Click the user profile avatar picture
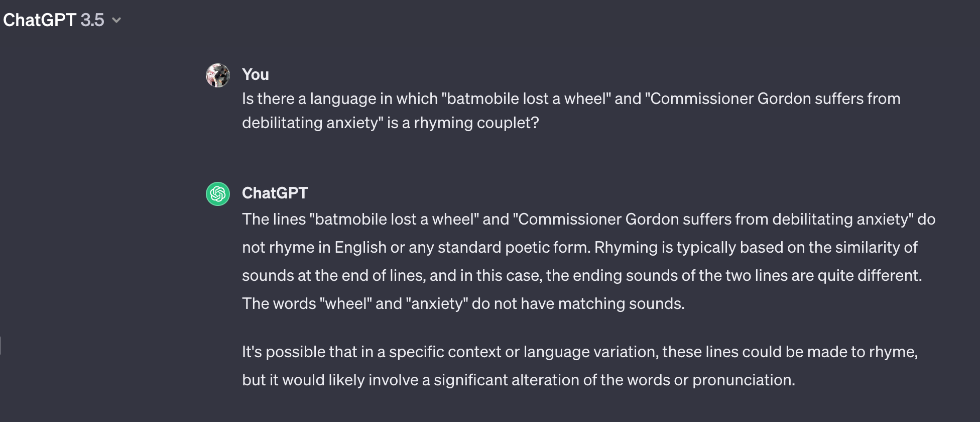The width and height of the screenshot is (980, 422). [x=218, y=75]
